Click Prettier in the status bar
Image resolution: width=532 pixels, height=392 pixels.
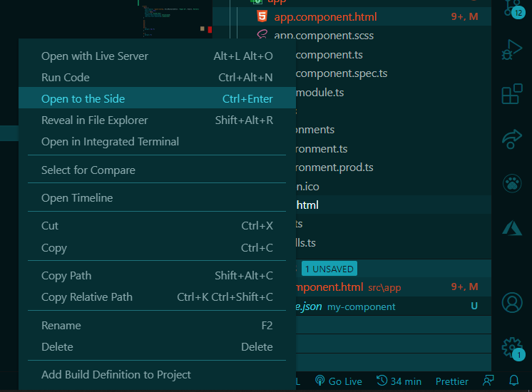tap(452, 381)
